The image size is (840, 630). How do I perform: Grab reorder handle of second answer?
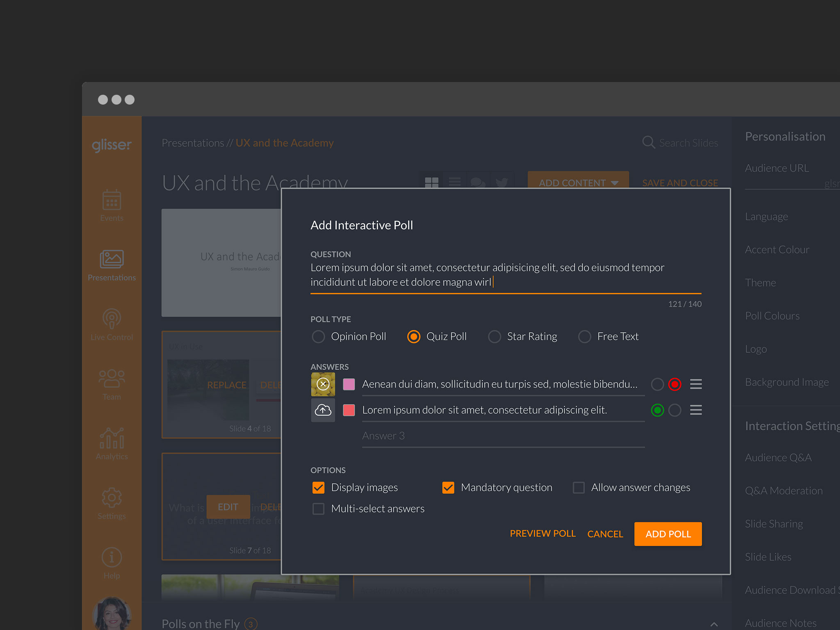click(696, 410)
